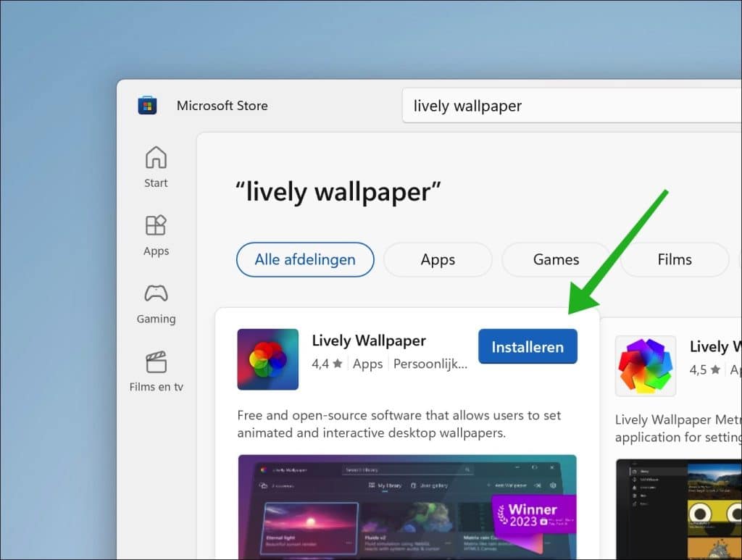Select the Films filter pill
Screen dimensions: 742x560
[x=675, y=259]
